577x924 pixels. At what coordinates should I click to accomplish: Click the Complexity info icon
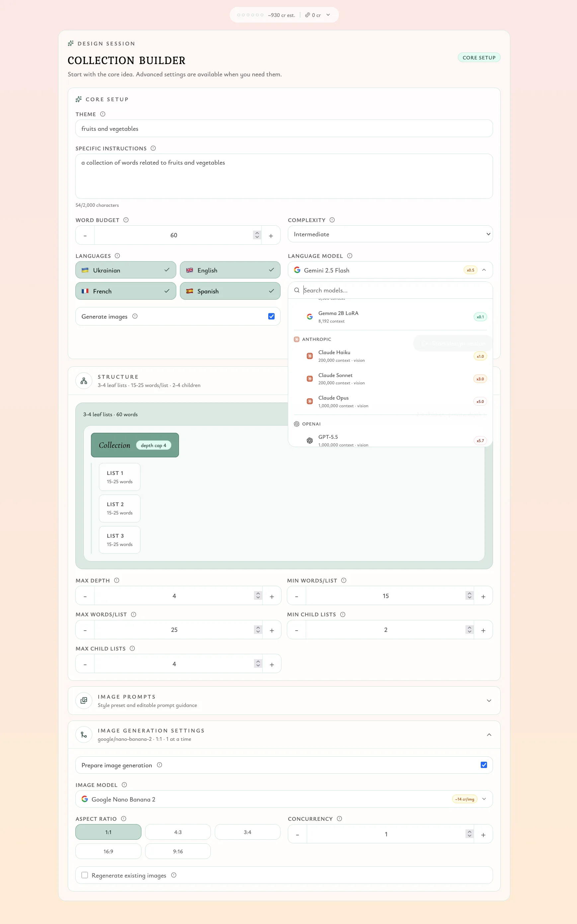click(332, 220)
